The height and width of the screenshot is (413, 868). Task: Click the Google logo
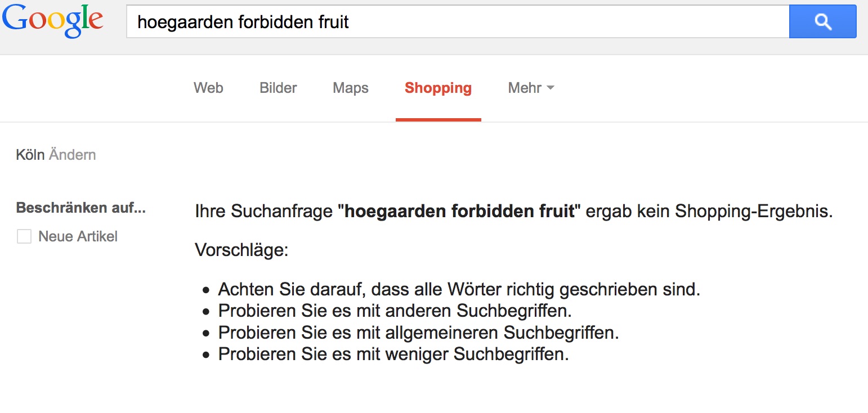point(53,21)
